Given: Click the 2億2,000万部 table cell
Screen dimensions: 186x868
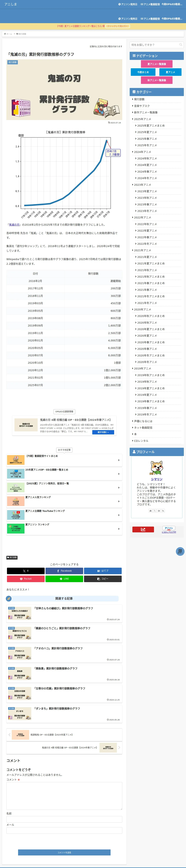Looking at the screenshot, I should coord(93,385).
